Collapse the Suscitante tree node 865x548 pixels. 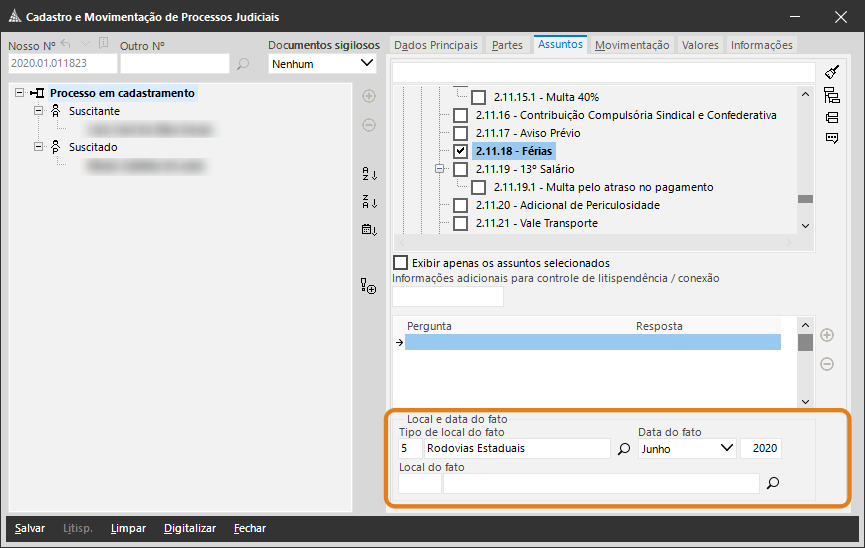click(39, 111)
